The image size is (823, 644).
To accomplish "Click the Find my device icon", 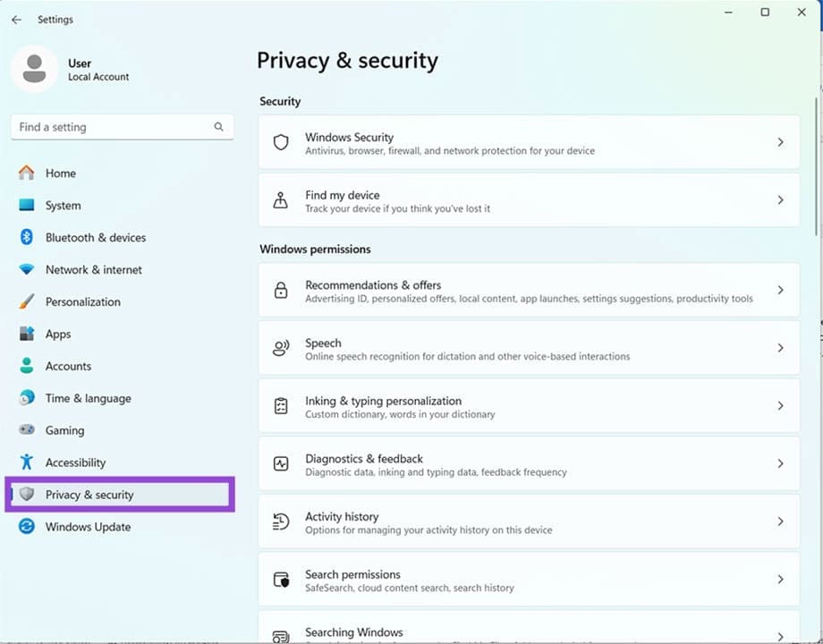I will (281, 200).
